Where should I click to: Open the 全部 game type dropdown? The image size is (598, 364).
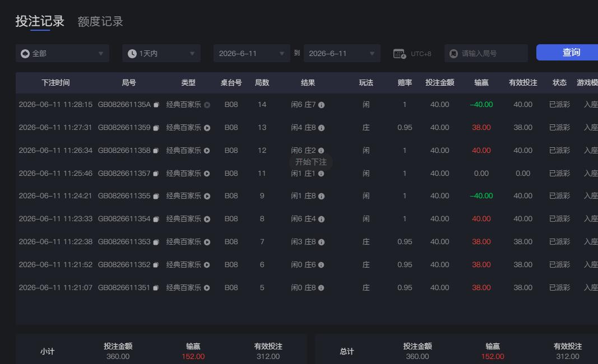coord(63,53)
